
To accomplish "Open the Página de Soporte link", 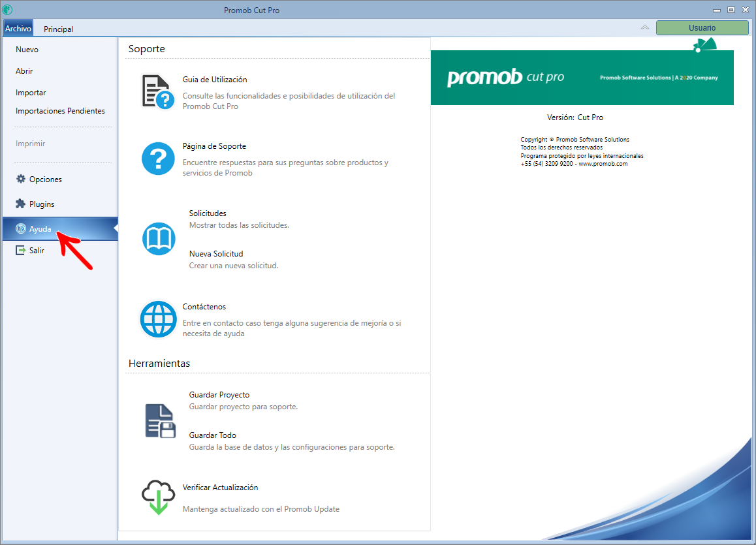I will click(x=214, y=146).
